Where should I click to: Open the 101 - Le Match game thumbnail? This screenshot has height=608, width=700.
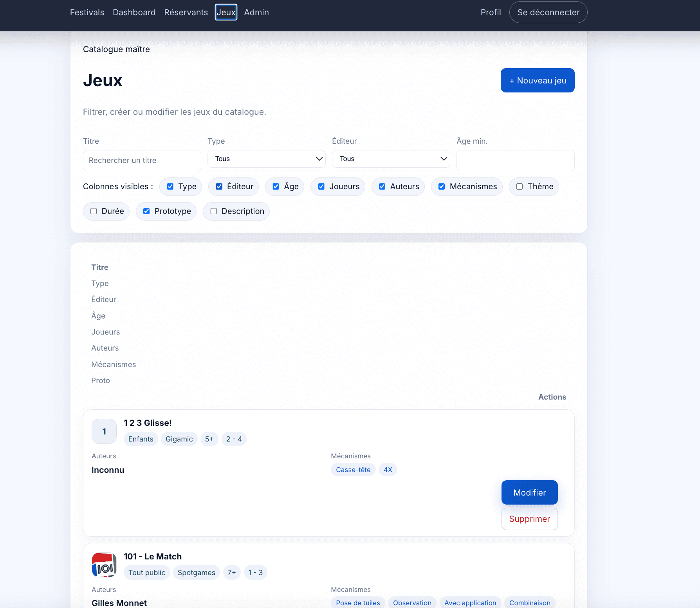[104, 565]
